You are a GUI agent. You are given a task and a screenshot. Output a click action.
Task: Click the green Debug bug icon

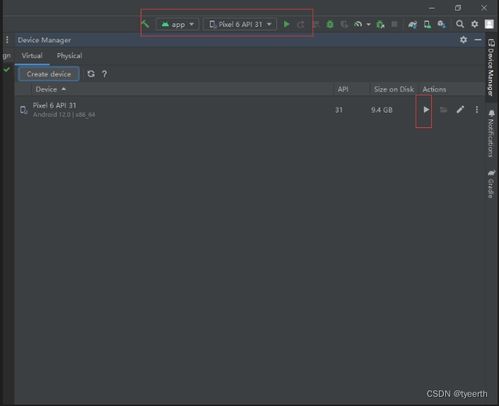(330, 24)
